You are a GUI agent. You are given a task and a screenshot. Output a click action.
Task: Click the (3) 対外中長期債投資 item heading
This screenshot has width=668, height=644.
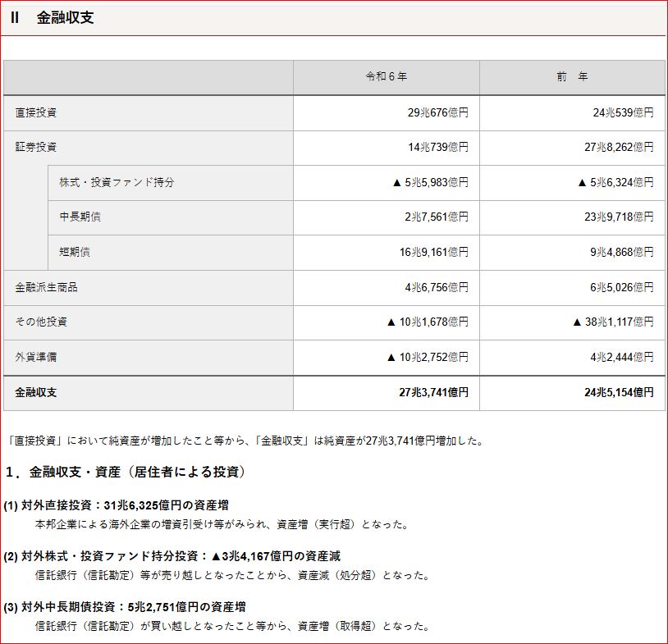point(125,607)
